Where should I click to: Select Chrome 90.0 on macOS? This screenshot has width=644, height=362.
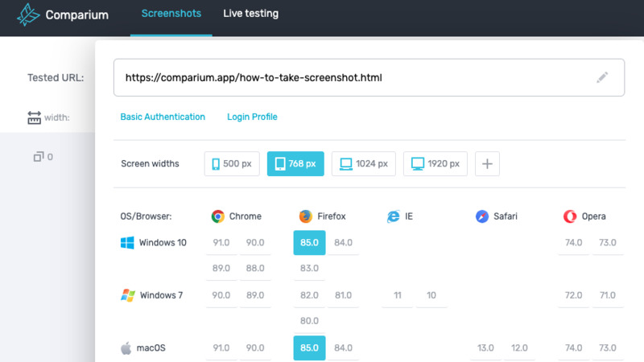coord(255,348)
